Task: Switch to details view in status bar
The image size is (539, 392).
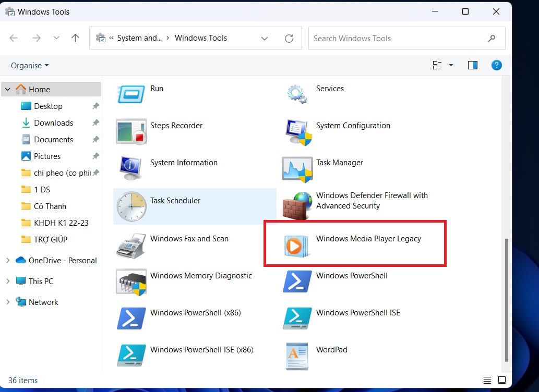Action: (x=487, y=380)
